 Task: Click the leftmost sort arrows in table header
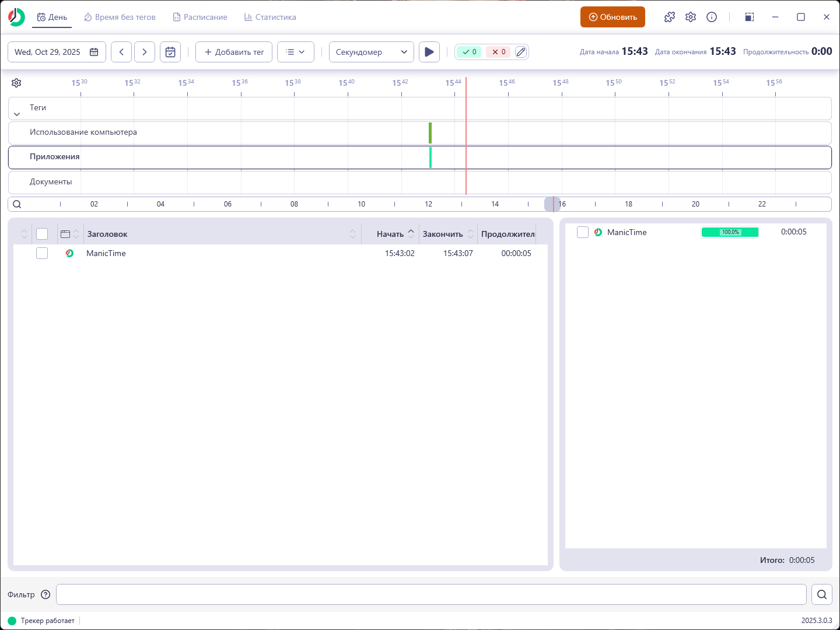(24, 234)
